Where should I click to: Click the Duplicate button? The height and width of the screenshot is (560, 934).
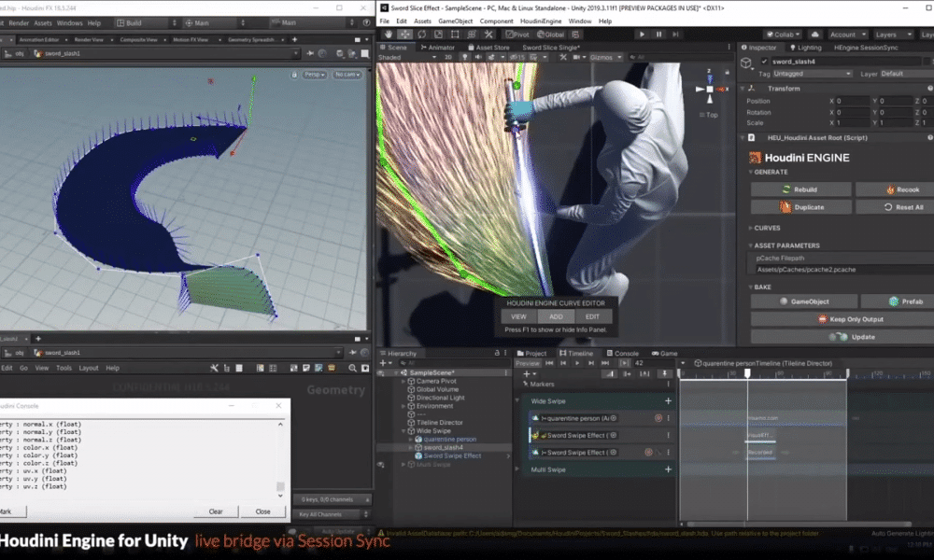point(800,207)
